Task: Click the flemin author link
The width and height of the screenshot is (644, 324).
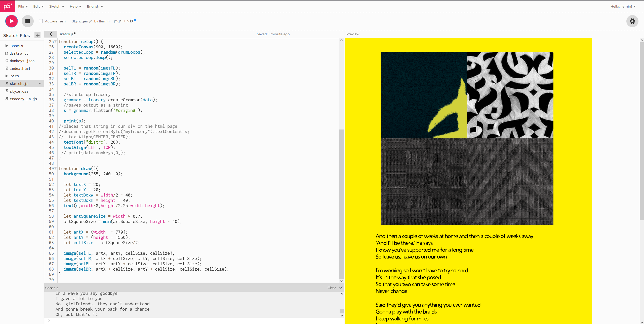Action: coord(104,21)
